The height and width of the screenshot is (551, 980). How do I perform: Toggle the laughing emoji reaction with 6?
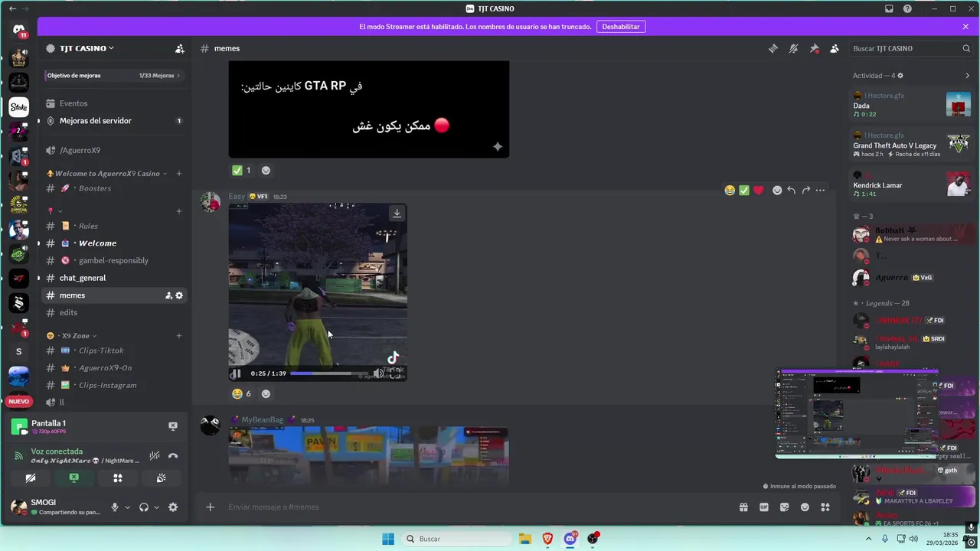click(242, 394)
